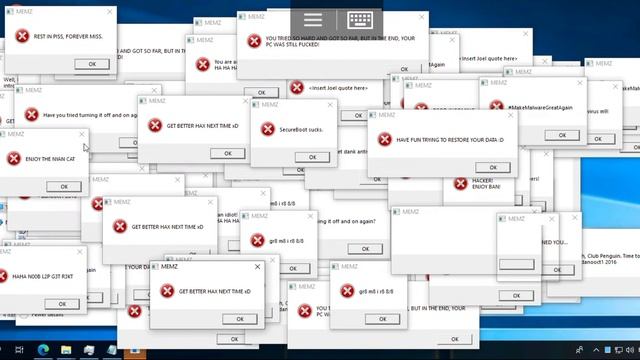The image size is (640, 360).
Task: Open Microsoft Edge from the taskbar
Action: pyautogui.click(x=43, y=350)
